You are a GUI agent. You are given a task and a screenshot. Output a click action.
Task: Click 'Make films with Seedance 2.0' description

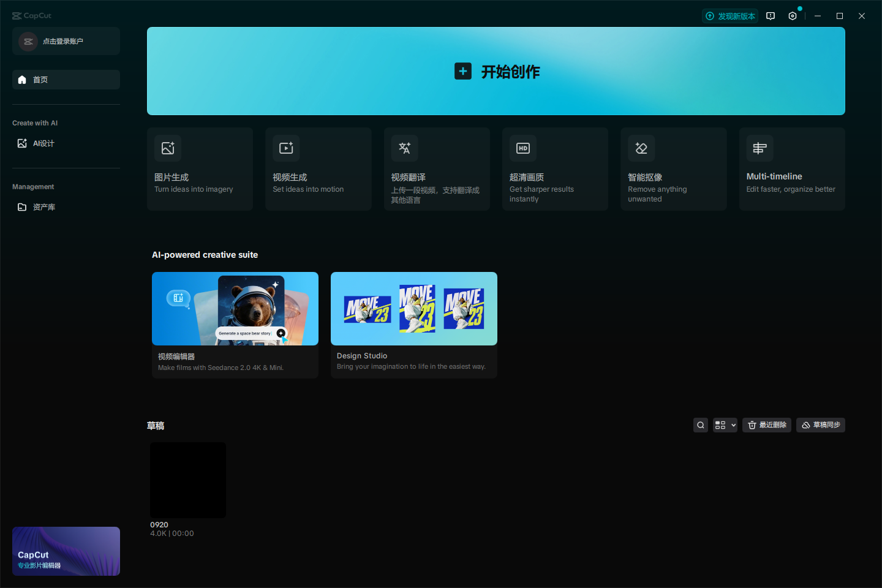pyautogui.click(x=221, y=367)
